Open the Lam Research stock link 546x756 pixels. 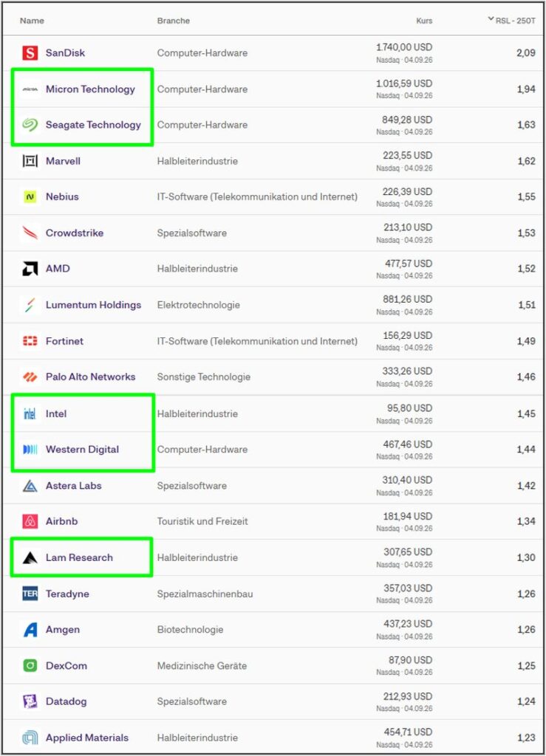click(x=79, y=557)
